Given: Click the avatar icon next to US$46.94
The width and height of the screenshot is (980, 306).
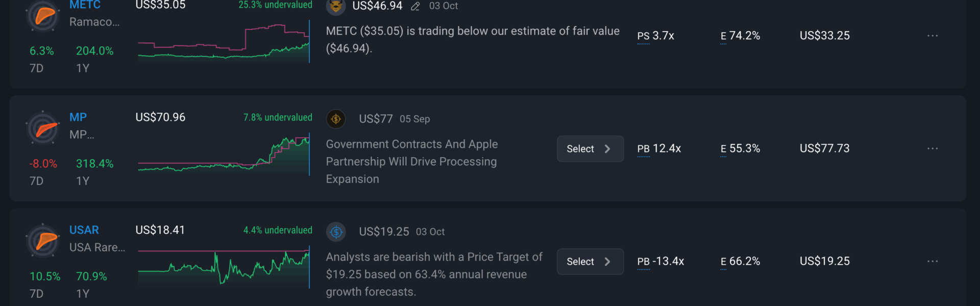Looking at the screenshot, I should [336, 6].
